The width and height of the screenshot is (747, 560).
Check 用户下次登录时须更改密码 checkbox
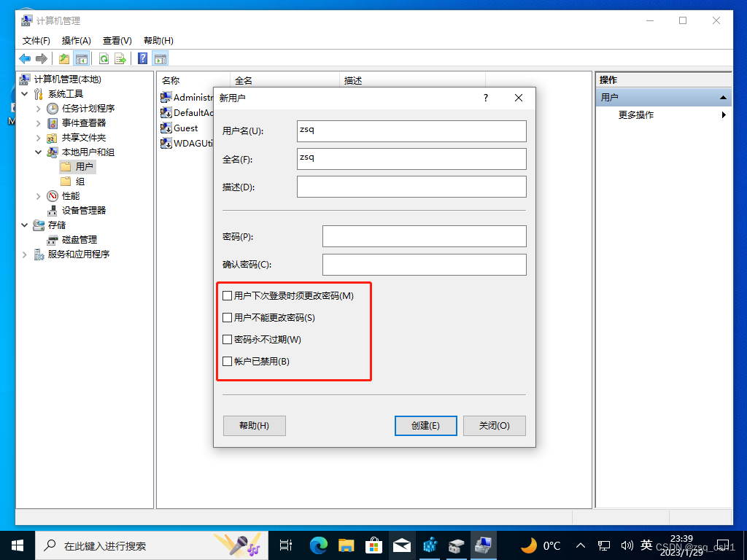tap(228, 296)
